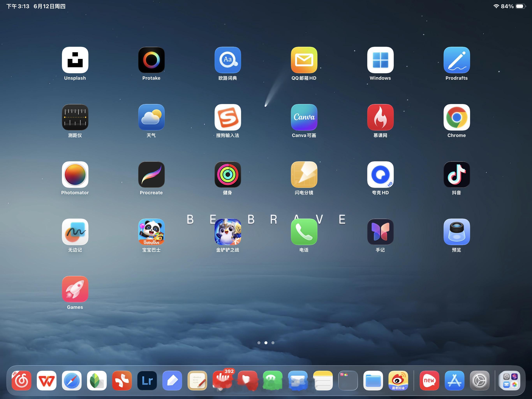Open the 无边记 Freeform app

(75, 232)
